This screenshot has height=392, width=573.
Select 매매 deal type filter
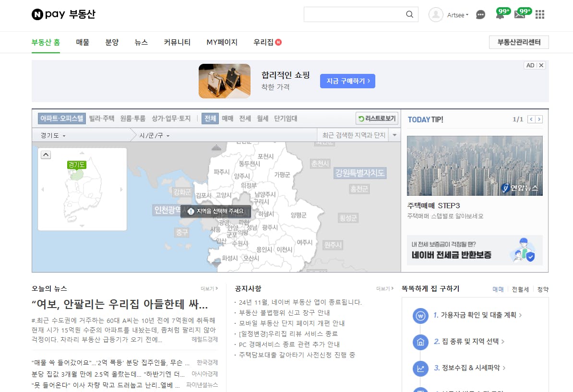pyautogui.click(x=227, y=119)
